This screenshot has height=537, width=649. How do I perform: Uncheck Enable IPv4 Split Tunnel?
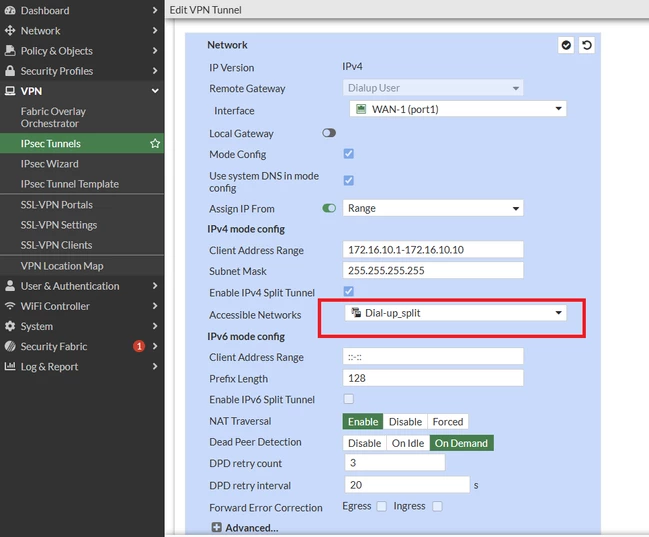(x=349, y=291)
